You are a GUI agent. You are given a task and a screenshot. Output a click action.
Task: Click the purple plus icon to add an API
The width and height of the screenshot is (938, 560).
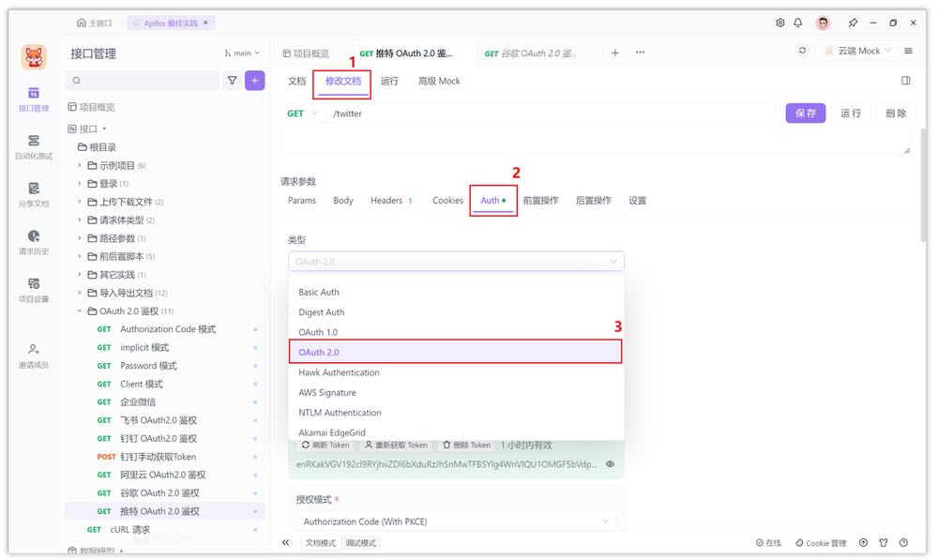(253, 82)
